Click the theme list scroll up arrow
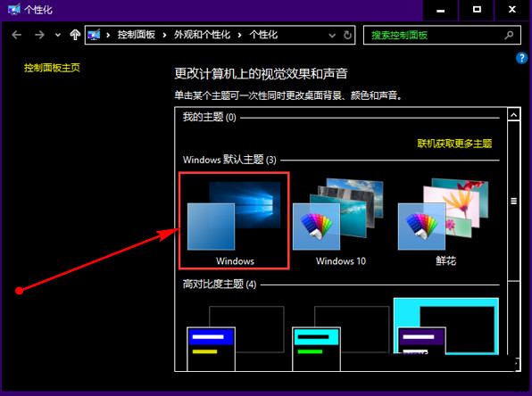Screen dimensions: 532x396 pyautogui.click(x=513, y=115)
